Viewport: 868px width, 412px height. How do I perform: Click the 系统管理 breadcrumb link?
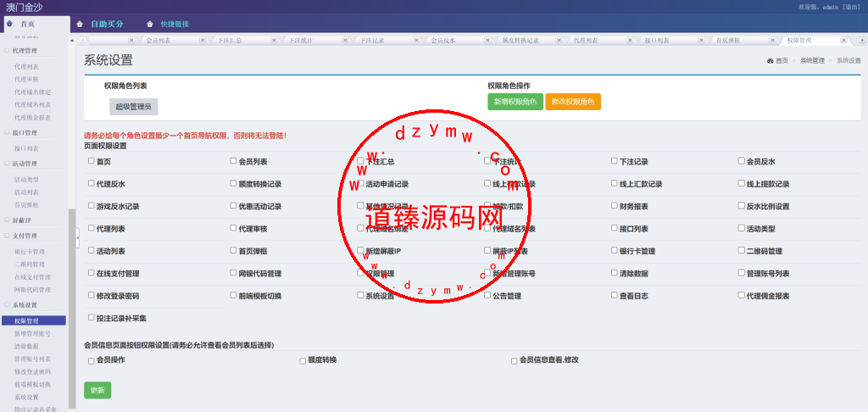[812, 61]
